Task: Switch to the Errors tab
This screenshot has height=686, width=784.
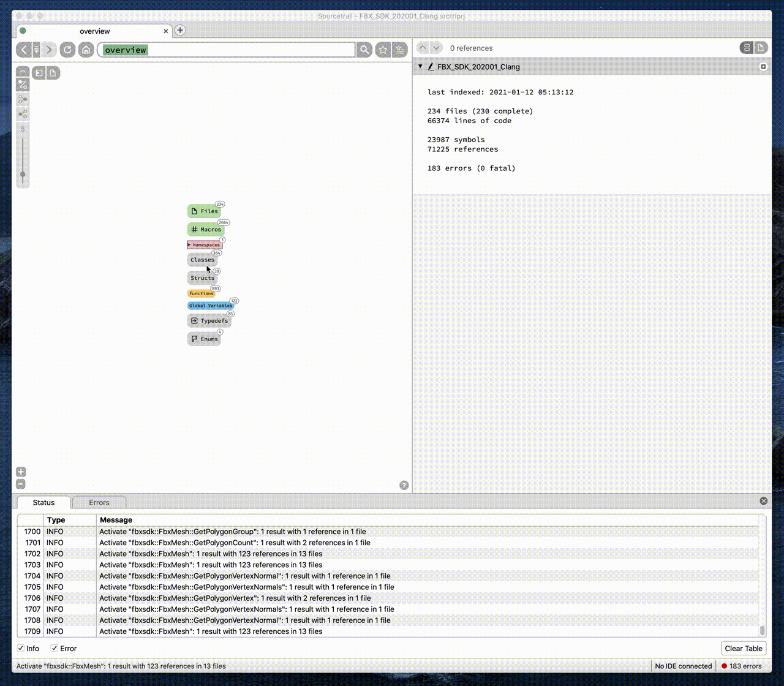Action: pos(99,502)
